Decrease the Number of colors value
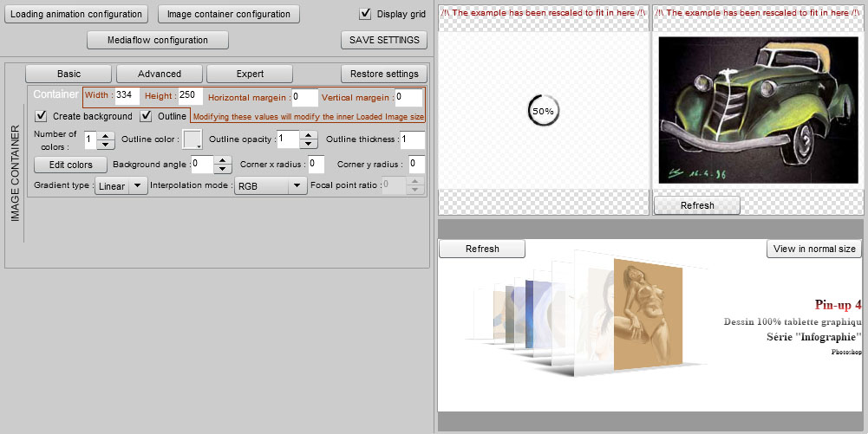868x434 pixels. click(106, 145)
